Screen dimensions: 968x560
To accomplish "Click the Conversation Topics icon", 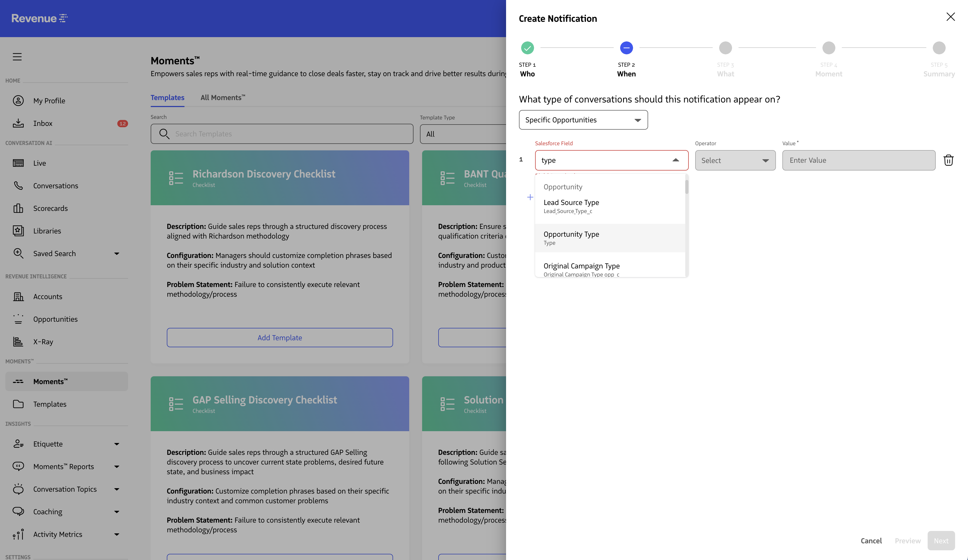I will tap(18, 489).
